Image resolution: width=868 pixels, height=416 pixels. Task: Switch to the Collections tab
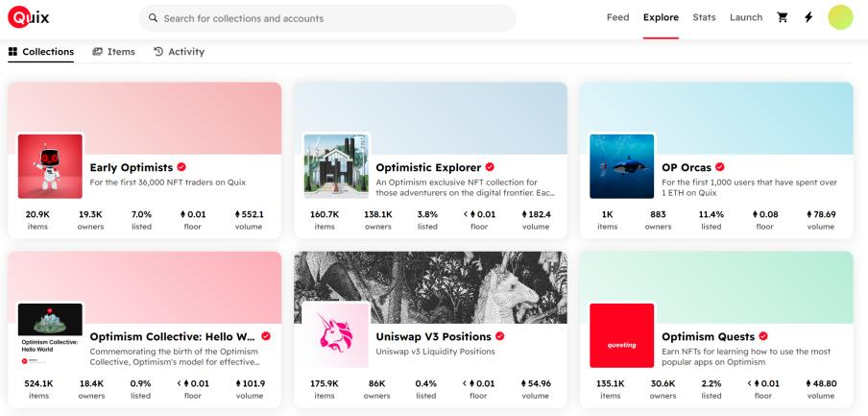click(x=41, y=52)
